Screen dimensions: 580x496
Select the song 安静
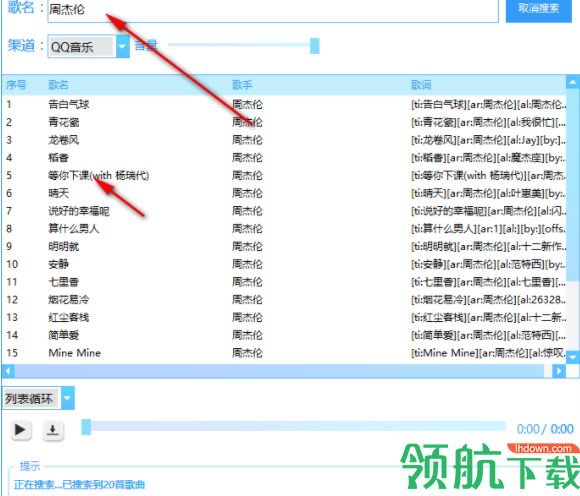58,264
